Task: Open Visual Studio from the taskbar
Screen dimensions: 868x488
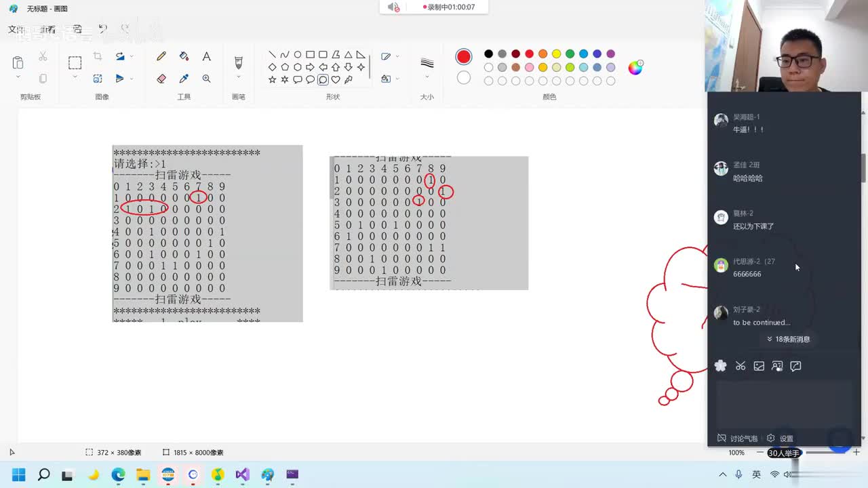Action: [242, 474]
